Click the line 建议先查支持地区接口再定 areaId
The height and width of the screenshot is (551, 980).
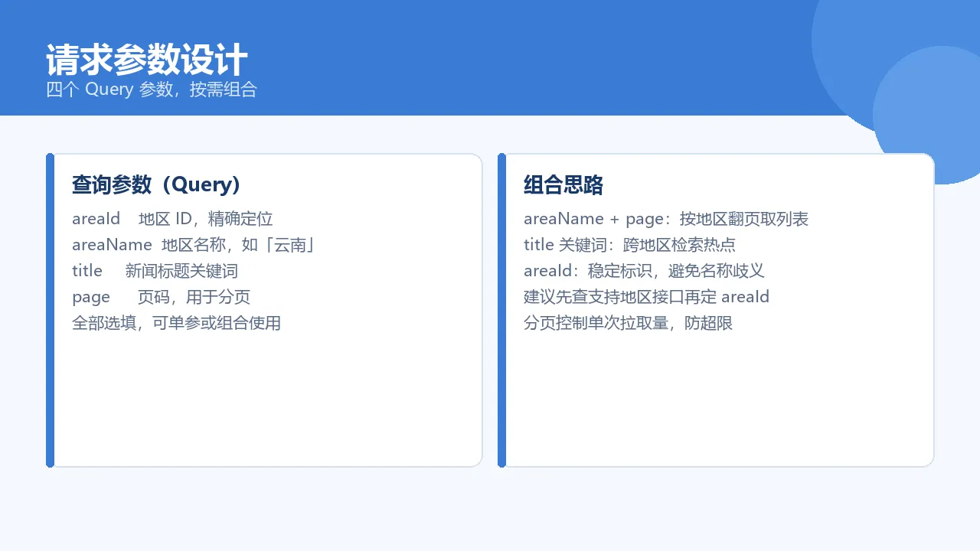647,297
